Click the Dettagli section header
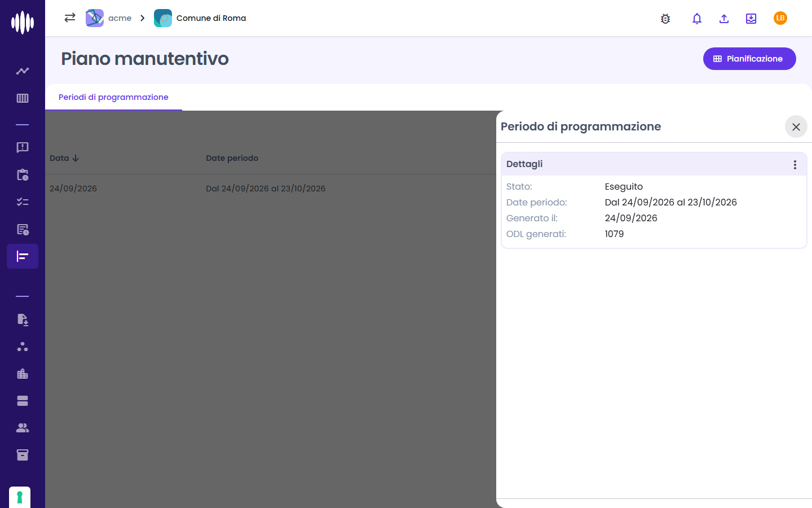Screen dimensions: 812x508 (654, 164)
